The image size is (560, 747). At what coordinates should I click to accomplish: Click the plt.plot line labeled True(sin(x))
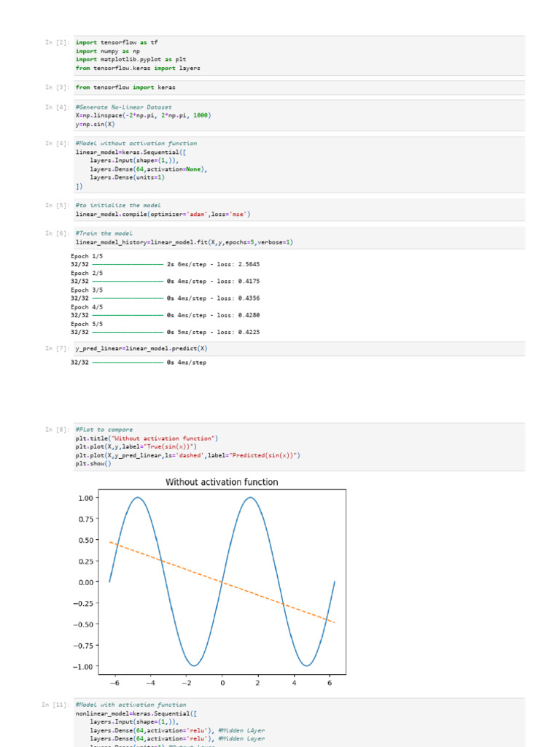[x=136, y=447]
